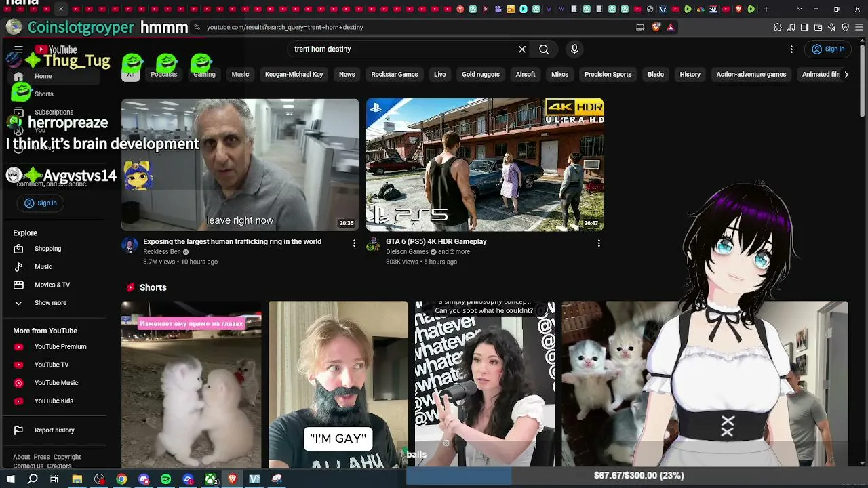
Task: Open a new browser tab
Action: (x=766, y=9)
